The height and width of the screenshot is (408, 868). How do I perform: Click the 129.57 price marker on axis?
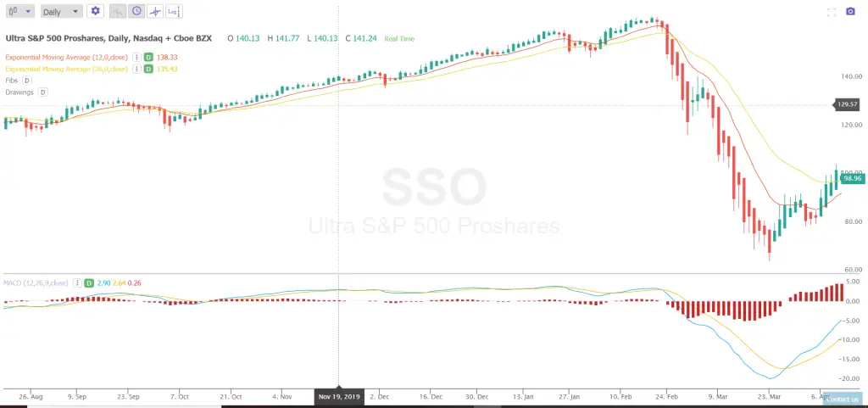coord(847,104)
